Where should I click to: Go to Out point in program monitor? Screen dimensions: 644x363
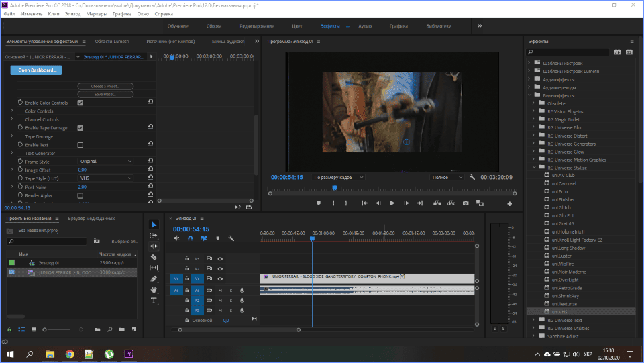point(420,203)
